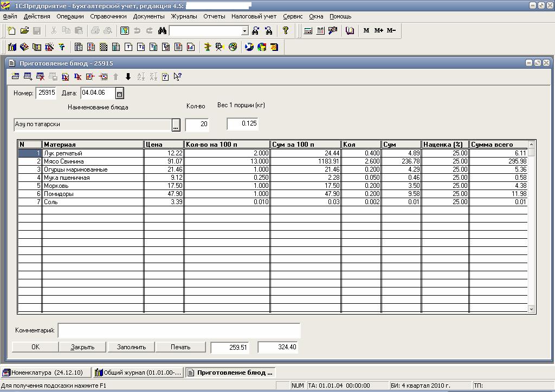The width and height of the screenshot is (555, 392).
Task: Select the Мясо Свинина row cell
Action: 93,161
